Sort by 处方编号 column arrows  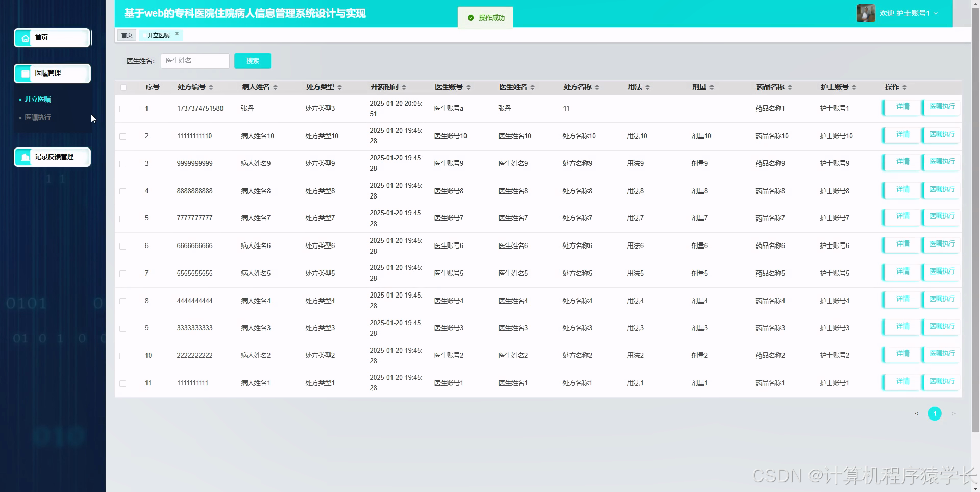211,87
